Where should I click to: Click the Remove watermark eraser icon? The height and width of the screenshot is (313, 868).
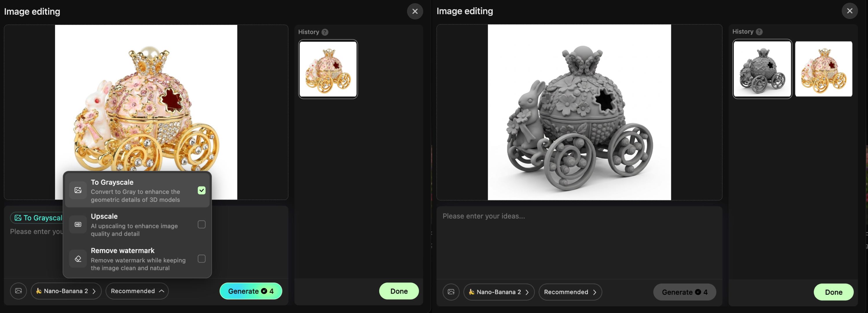pyautogui.click(x=78, y=259)
